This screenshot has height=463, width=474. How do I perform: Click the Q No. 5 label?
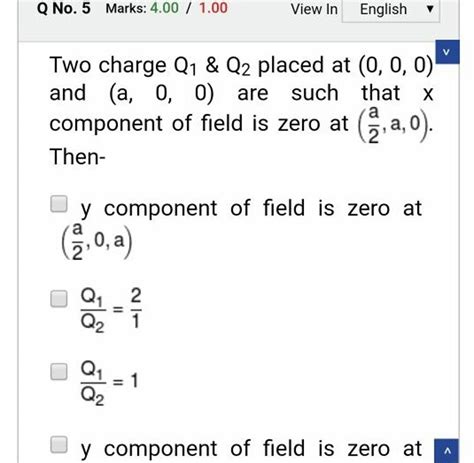click(x=64, y=8)
